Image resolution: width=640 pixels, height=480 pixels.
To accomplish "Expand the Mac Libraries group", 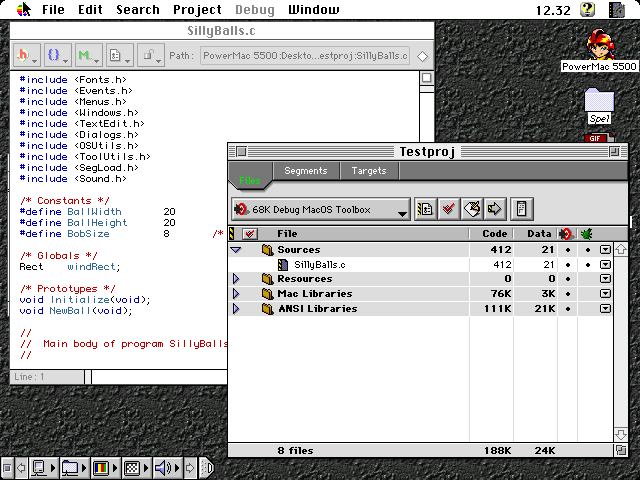I will tap(236, 294).
